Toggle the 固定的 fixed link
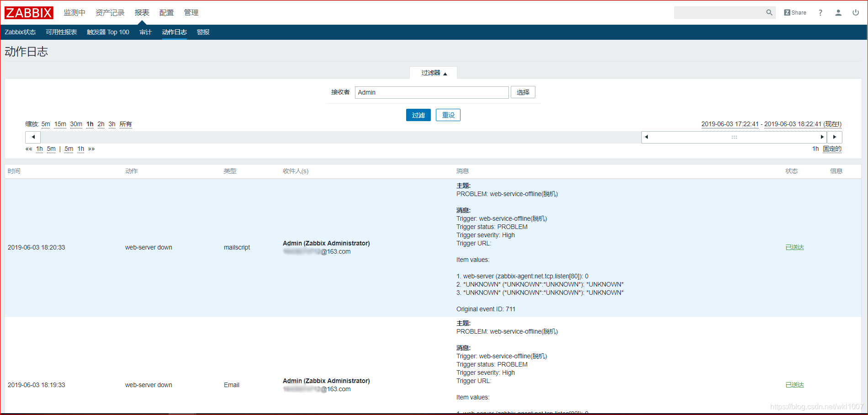The width and height of the screenshot is (868, 415). [x=832, y=149]
